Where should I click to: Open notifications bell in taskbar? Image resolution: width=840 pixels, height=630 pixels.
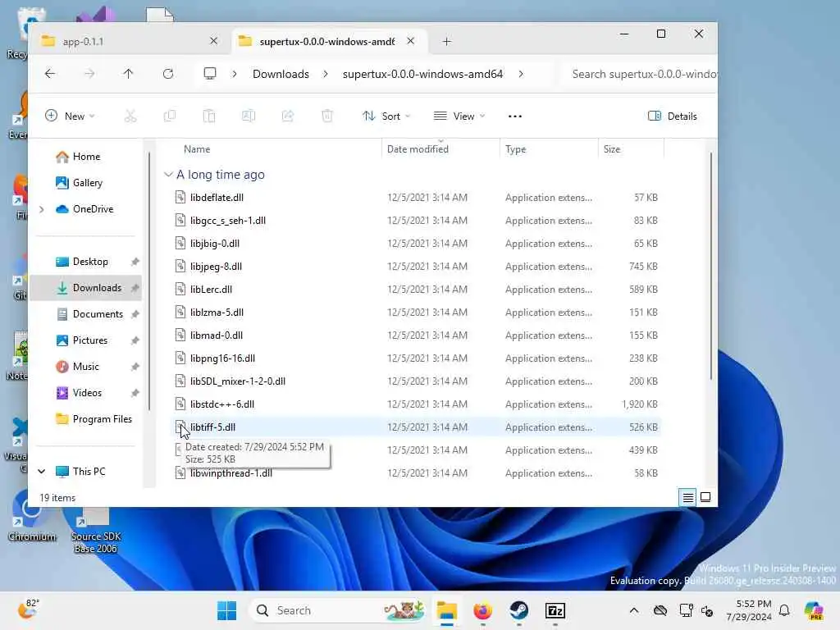pyautogui.click(x=784, y=610)
